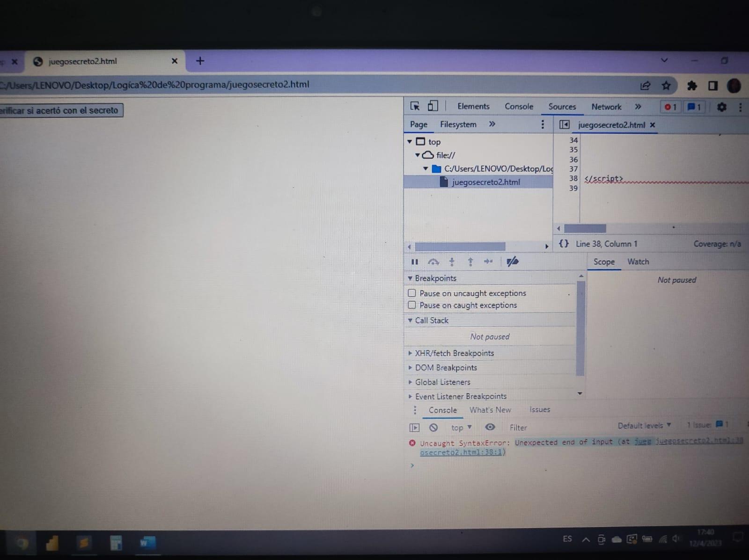Image resolution: width=749 pixels, height=560 pixels.
Task: Enable Pause on uncaught exceptions
Action: 412,293
